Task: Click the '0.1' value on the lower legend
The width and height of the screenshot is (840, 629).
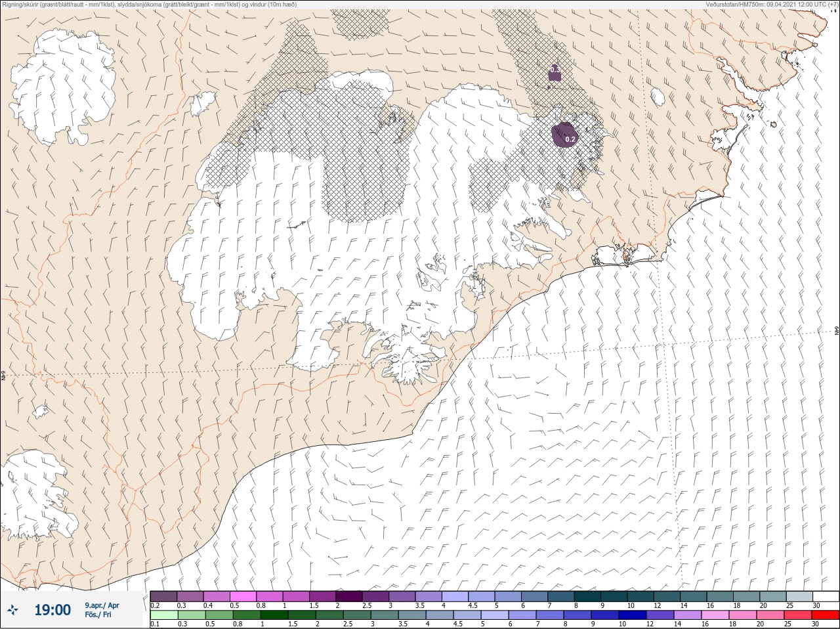Action: (x=155, y=624)
